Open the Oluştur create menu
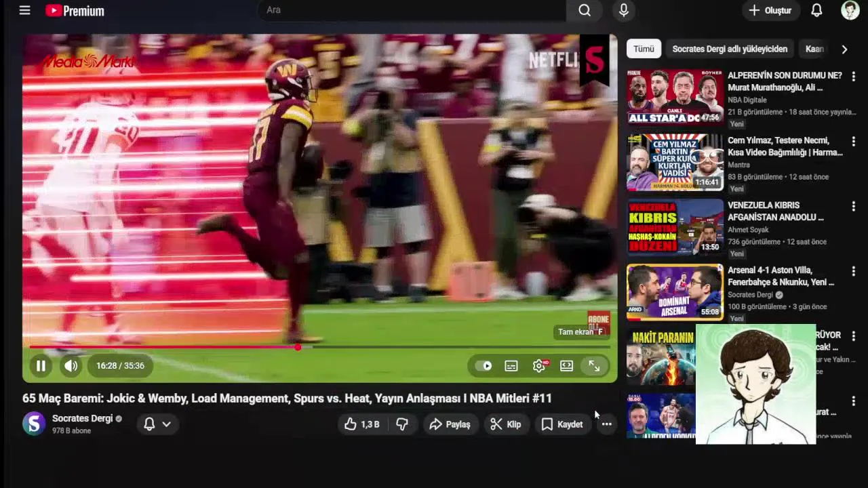 click(x=770, y=10)
